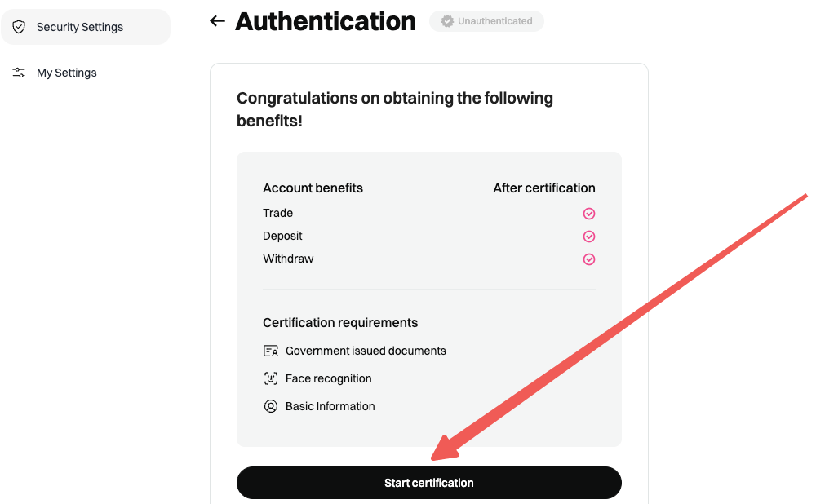Open Security Settings in the sidebar

tap(80, 27)
